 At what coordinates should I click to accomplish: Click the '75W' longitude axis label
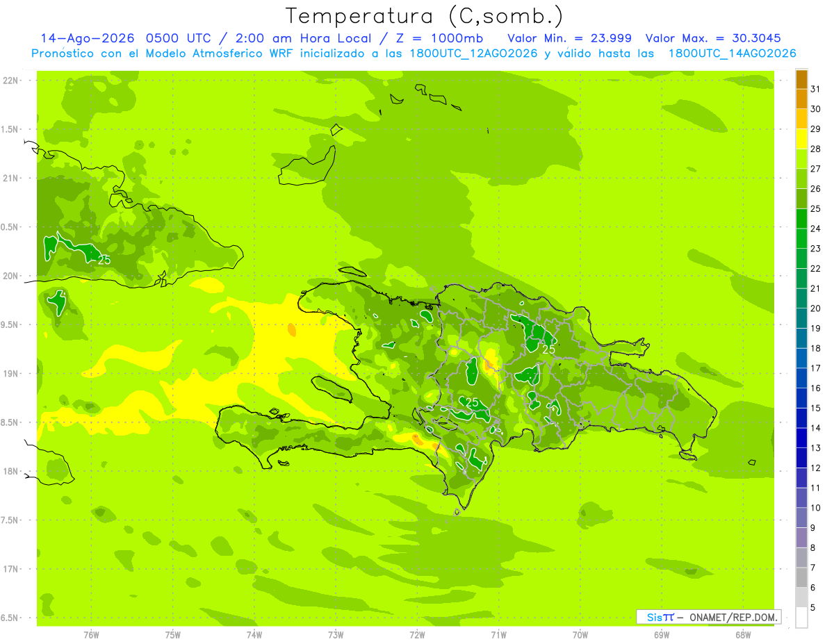[173, 634]
